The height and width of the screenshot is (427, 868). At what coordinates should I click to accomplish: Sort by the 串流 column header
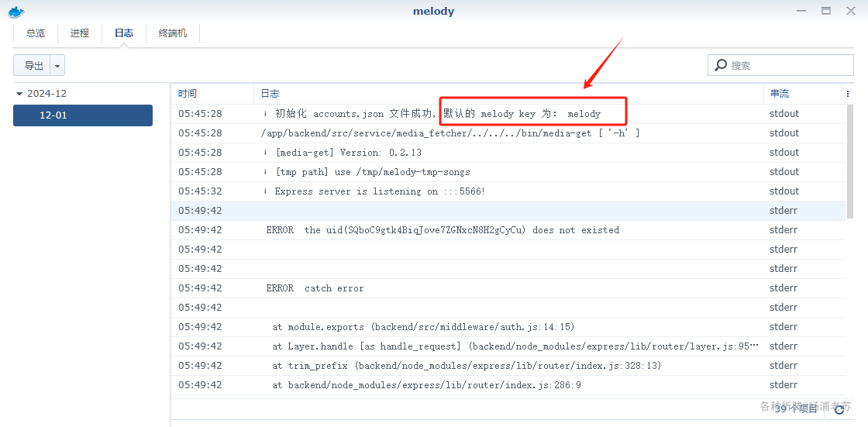click(802, 94)
